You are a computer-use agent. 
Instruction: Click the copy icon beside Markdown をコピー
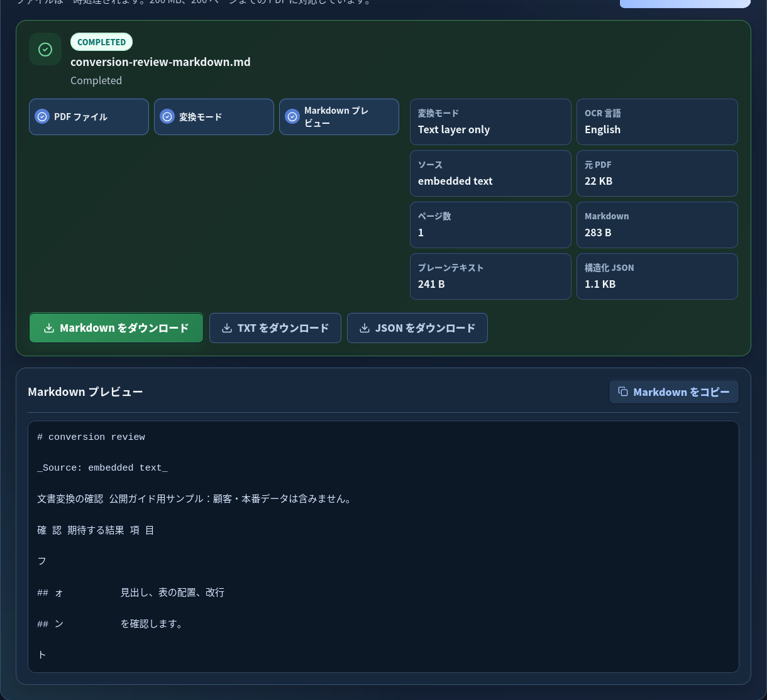click(623, 391)
